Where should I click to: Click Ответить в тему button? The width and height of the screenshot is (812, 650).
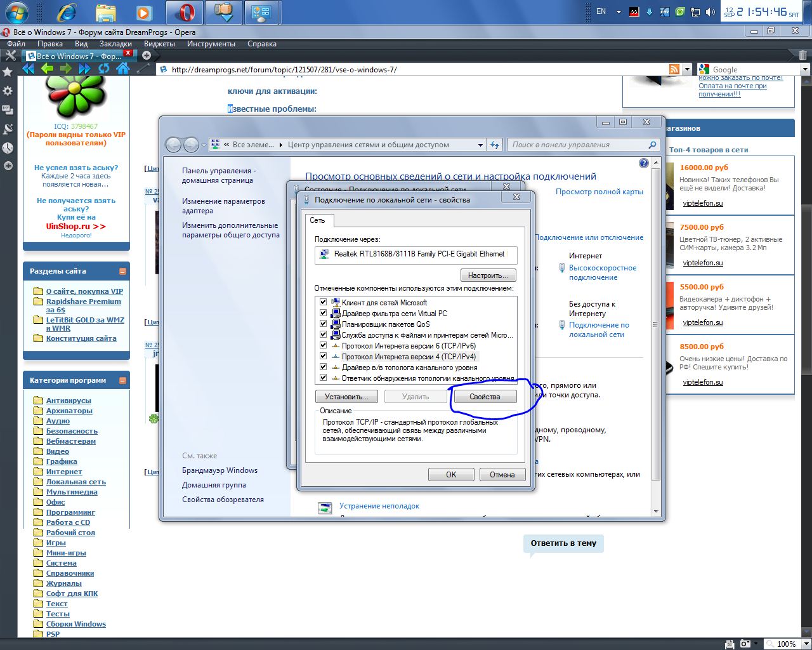pos(563,543)
